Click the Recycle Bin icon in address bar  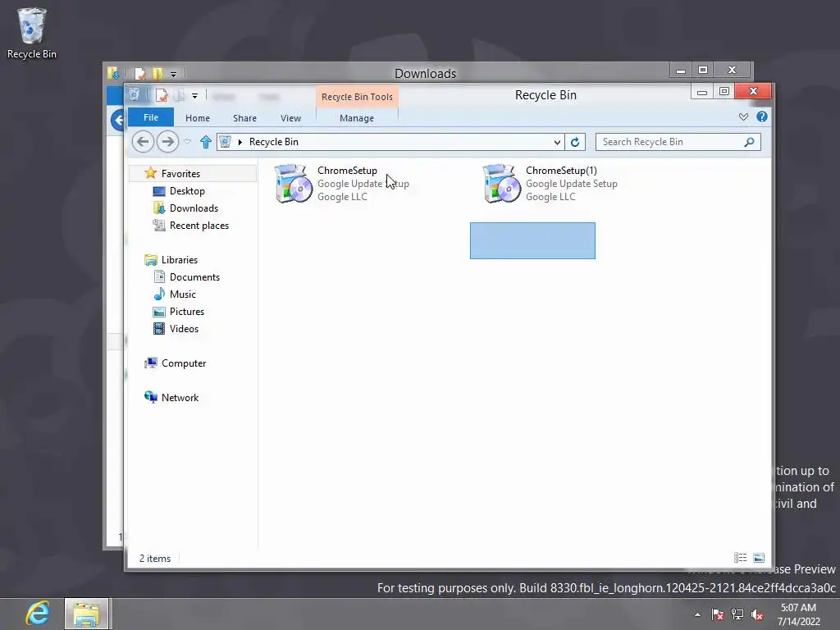tap(226, 141)
